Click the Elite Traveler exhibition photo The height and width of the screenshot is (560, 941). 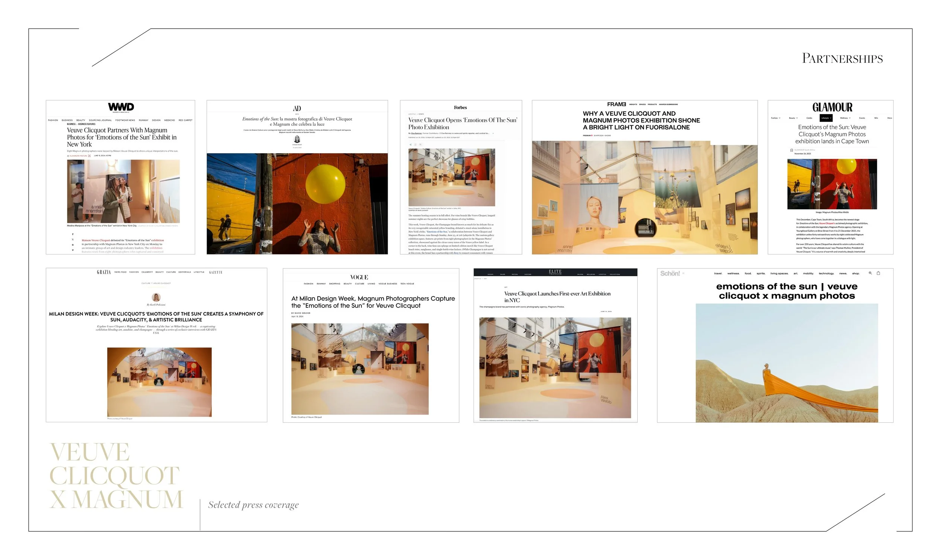(555, 368)
